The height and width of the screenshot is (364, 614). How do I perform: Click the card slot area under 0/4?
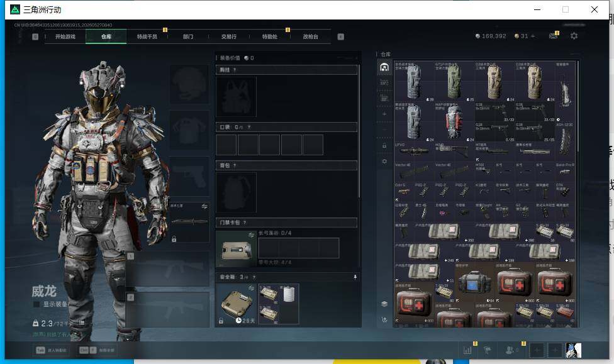pyautogui.click(x=298, y=248)
